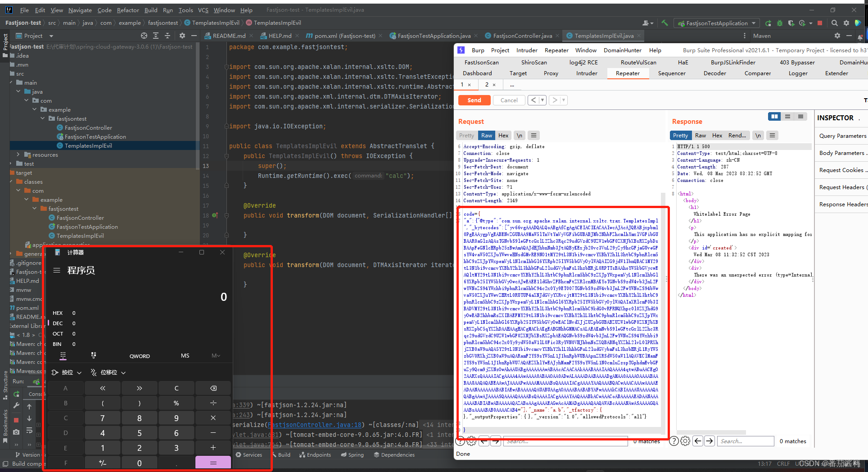
Task: Switch Request view to Raw
Action: [487, 135]
